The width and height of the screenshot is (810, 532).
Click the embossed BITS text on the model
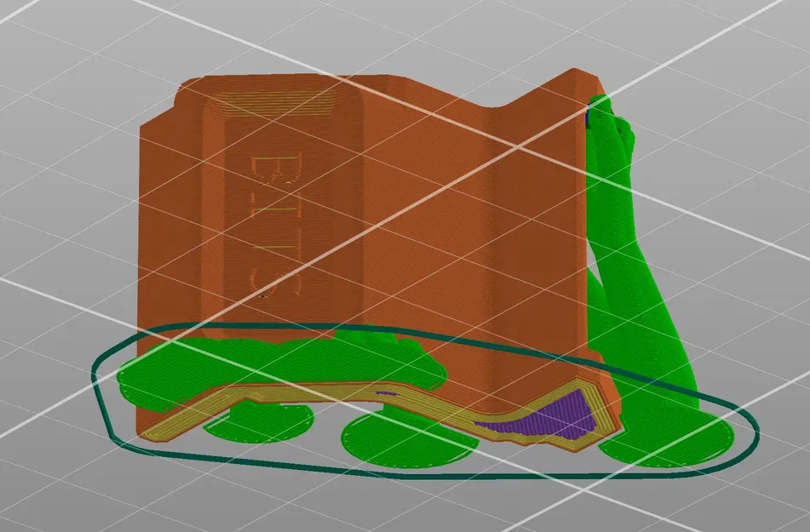276,226
